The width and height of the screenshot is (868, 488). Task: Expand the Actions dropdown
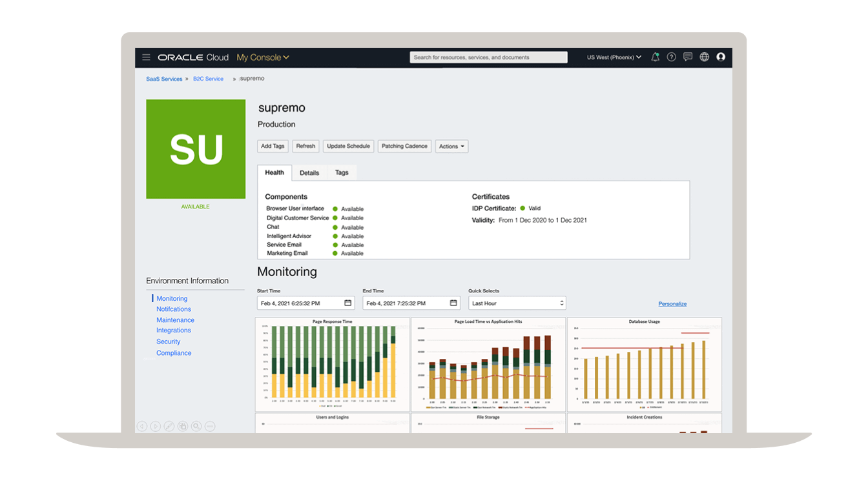click(x=451, y=146)
